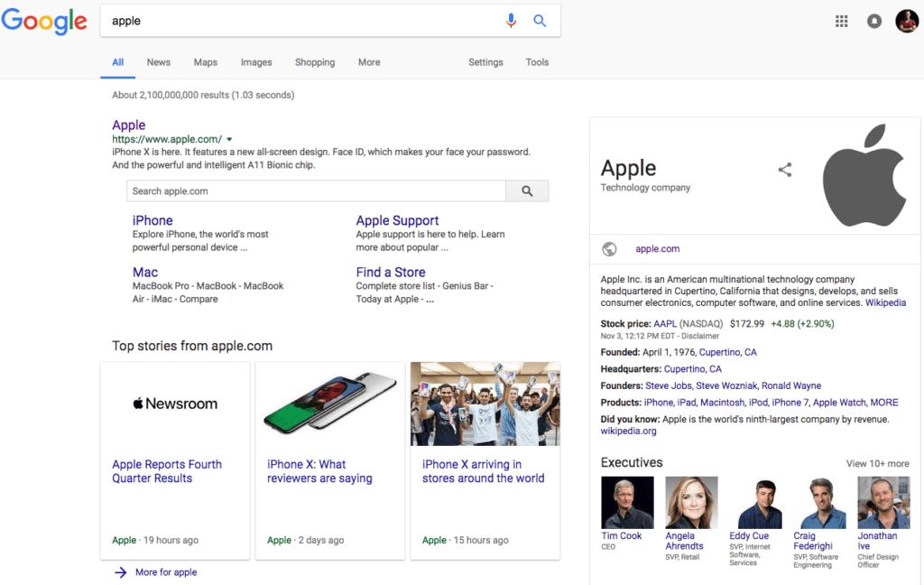The width and height of the screenshot is (924, 585).
Task: Open the Find a Store sitelink
Action: 390,273
